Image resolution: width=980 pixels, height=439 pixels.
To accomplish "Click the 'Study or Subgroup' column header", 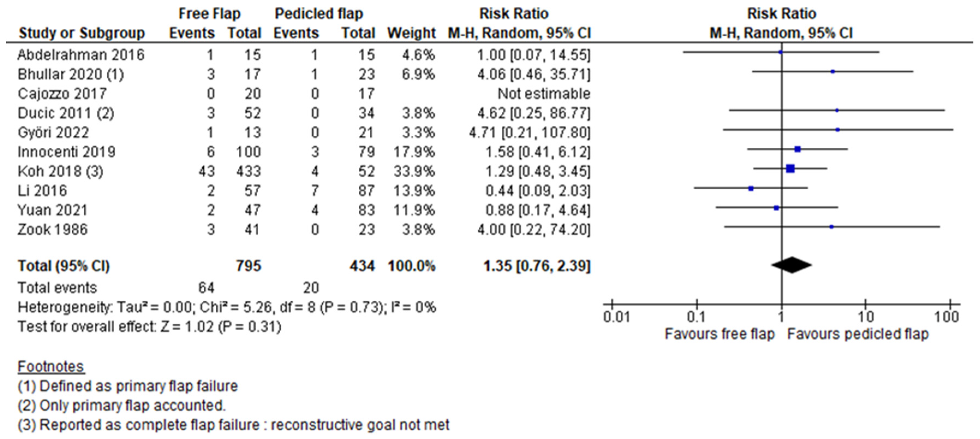I will click(x=82, y=33).
